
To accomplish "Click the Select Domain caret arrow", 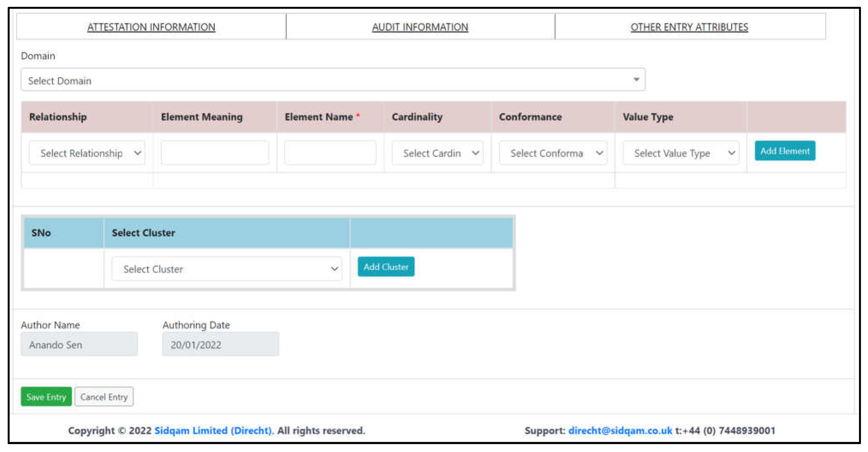I will [636, 80].
